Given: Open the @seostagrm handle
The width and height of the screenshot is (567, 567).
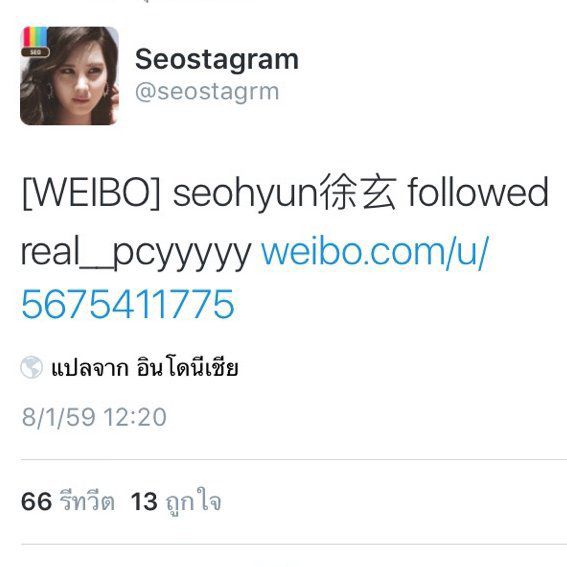Looking at the screenshot, I should (x=207, y=91).
